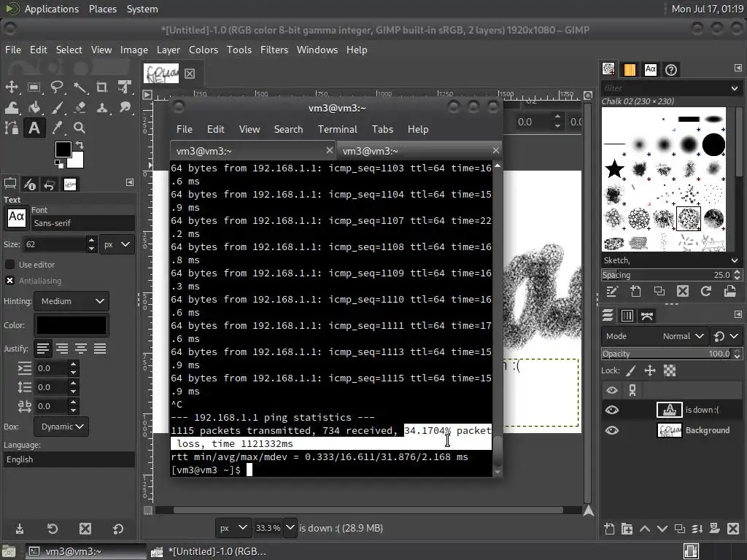Hide the Background layer
The image size is (747, 560).
coord(612,430)
